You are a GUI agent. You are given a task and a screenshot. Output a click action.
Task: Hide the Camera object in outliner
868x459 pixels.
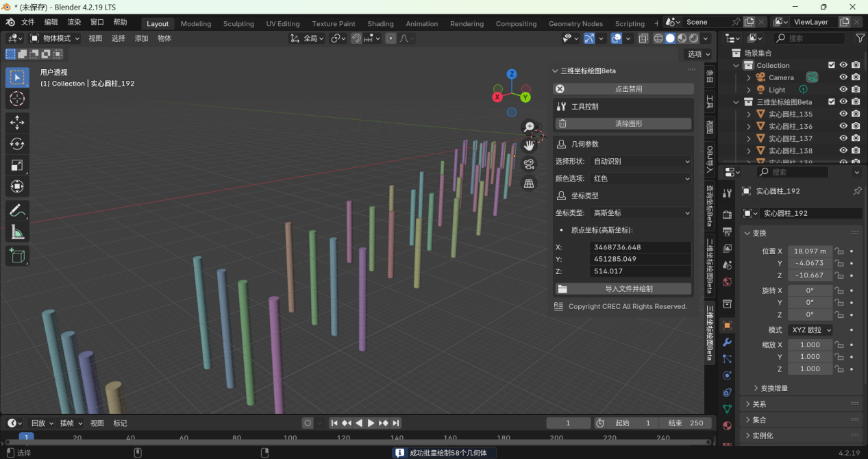click(x=843, y=77)
